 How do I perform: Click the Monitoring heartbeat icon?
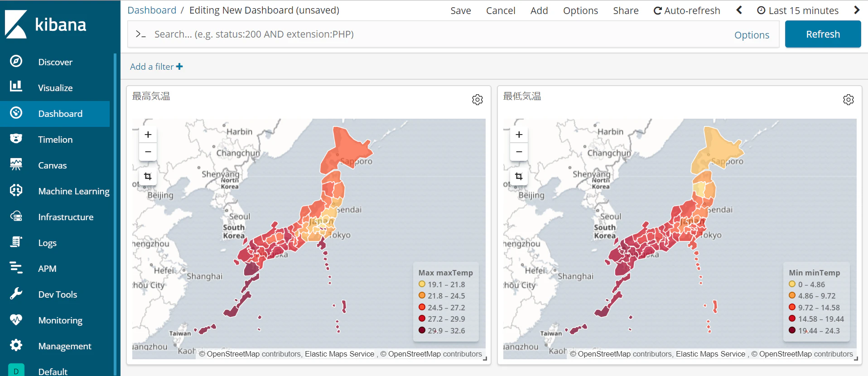coord(16,319)
